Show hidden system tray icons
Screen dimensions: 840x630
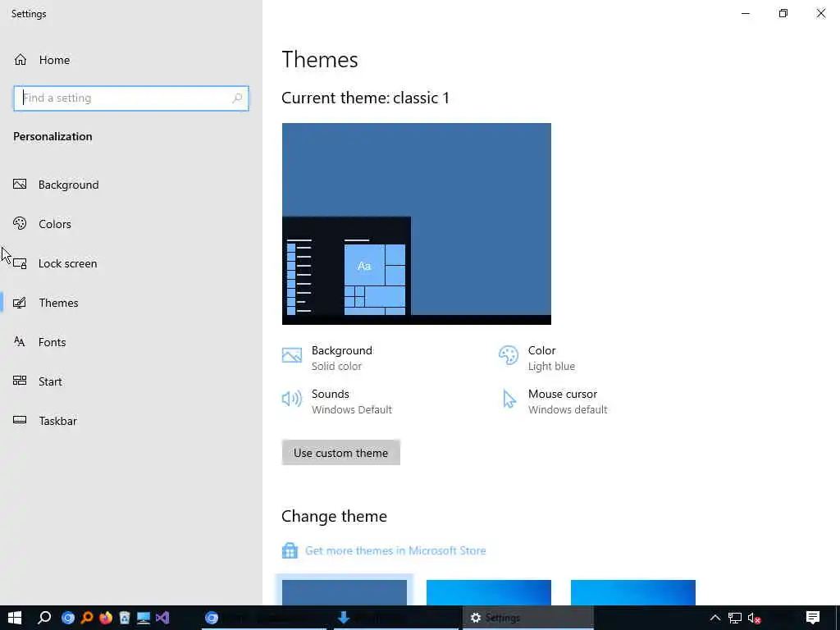pyautogui.click(x=715, y=618)
